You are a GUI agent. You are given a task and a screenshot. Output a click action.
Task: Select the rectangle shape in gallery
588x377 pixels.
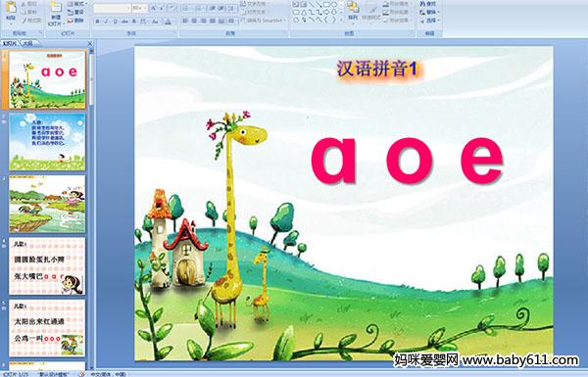pyautogui.click(x=327, y=4)
